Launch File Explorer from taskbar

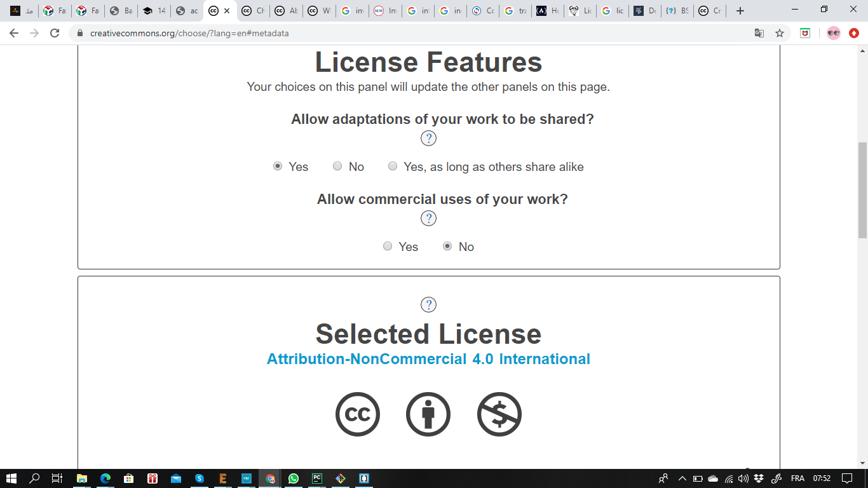(x=82, y=478)
